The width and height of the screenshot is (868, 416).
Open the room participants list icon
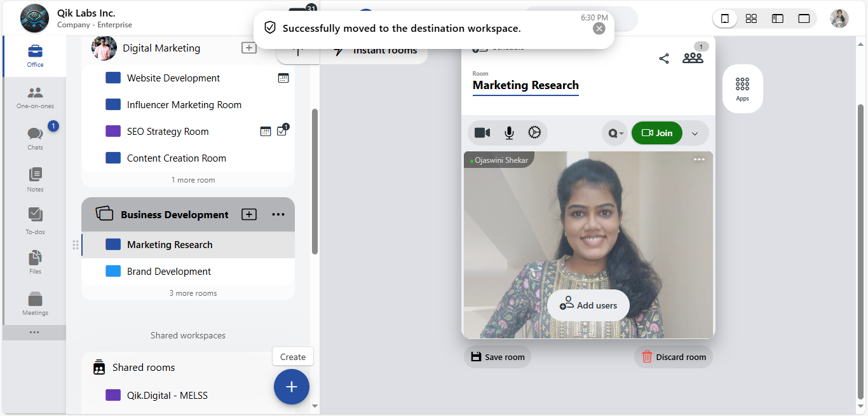(x=693, y=58)
